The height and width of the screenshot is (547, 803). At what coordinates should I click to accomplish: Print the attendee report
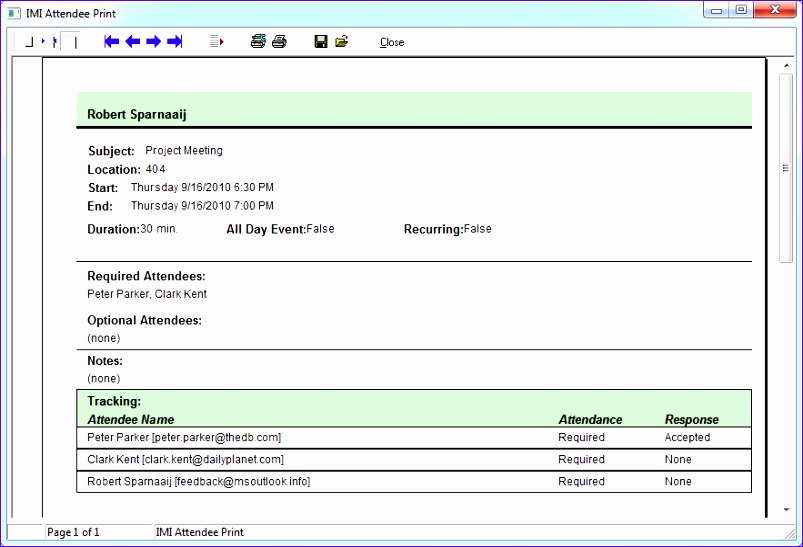click(280, 42)
